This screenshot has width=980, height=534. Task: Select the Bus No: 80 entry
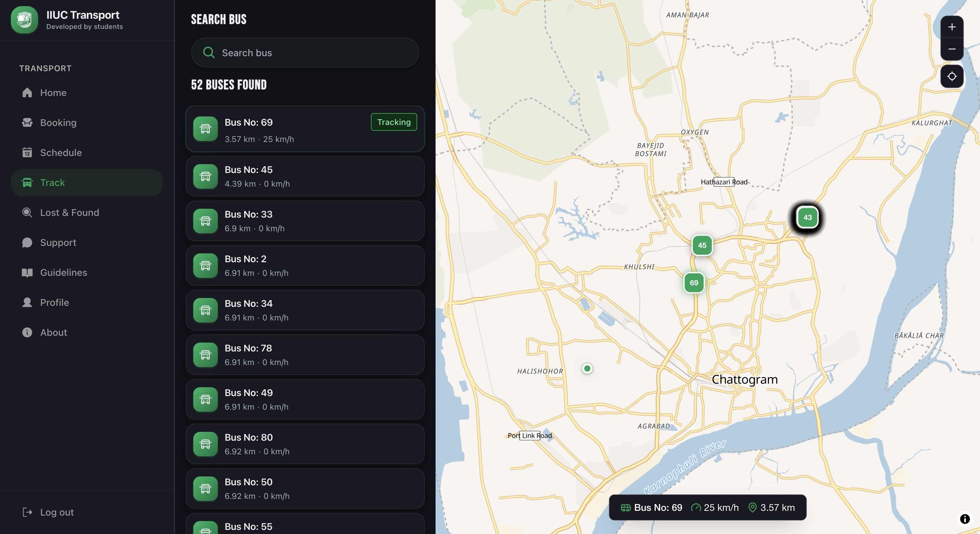(x=305, y=444)
